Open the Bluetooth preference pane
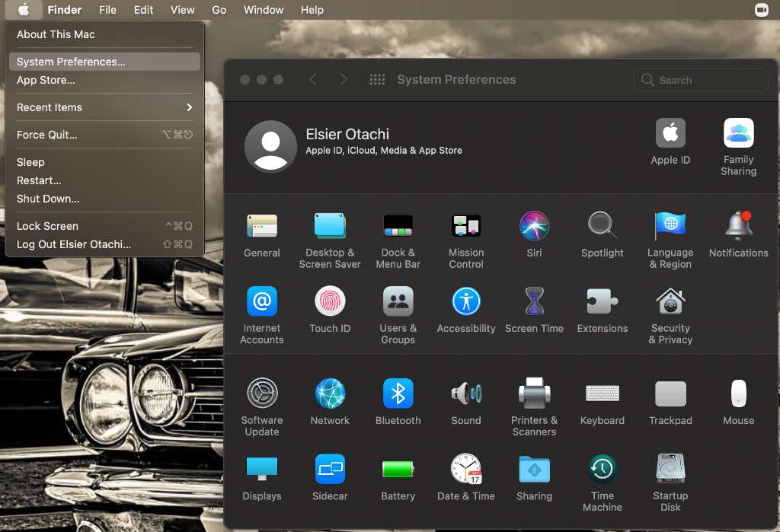780x532 pixels. click(x=398, y=394)
